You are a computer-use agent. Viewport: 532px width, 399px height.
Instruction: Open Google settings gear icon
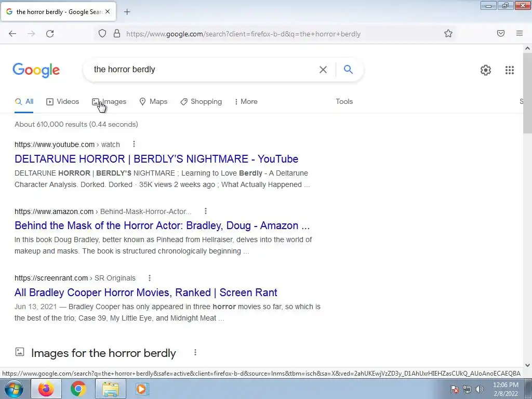(486, 70)
